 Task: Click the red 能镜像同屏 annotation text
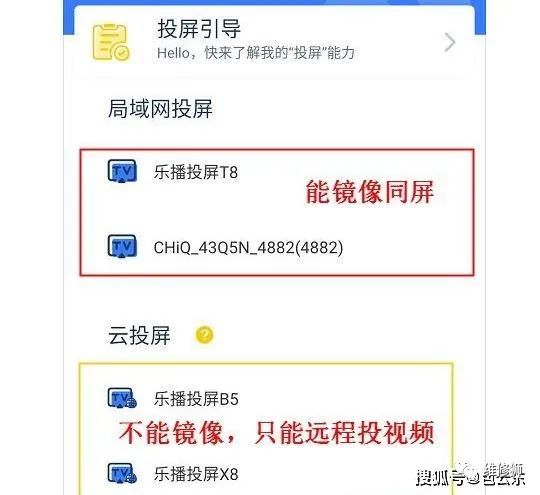point(370,192)
